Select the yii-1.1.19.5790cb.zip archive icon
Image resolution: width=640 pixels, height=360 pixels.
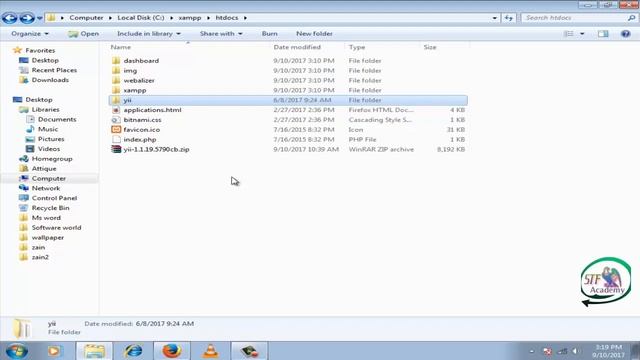(116, 149)
